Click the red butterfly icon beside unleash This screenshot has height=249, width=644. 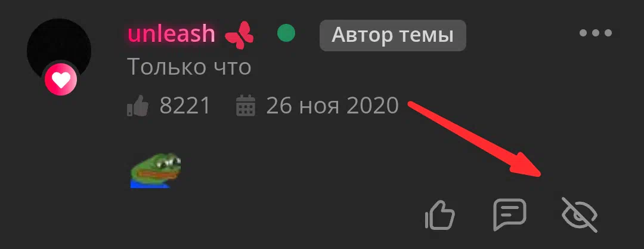click(240, 34)
